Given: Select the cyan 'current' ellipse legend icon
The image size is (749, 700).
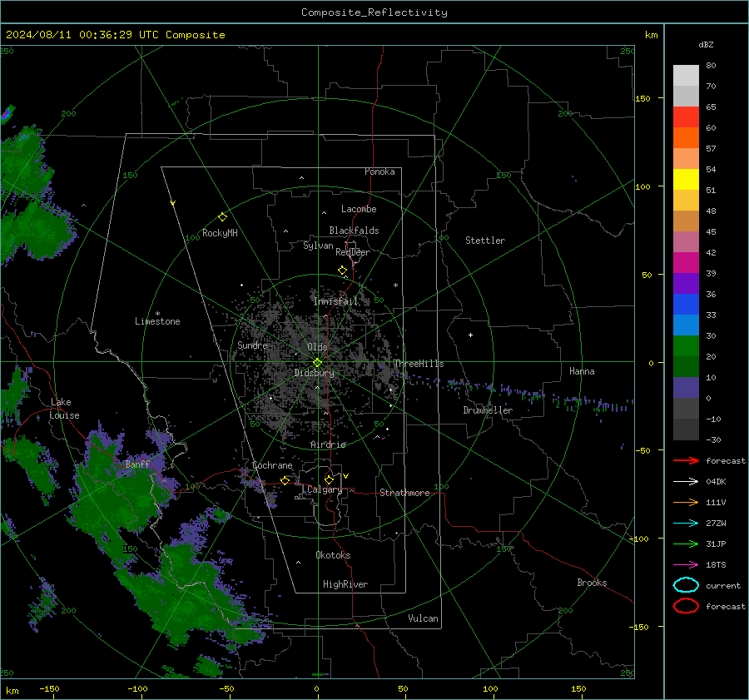Looking at the screenshot, I should pyautogui.click(x=686, y=585).
